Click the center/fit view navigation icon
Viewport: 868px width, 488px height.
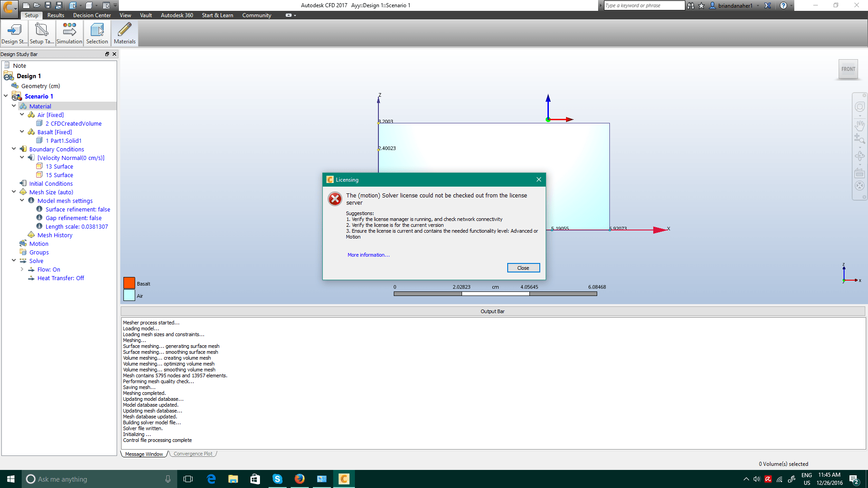pos(859,186)
